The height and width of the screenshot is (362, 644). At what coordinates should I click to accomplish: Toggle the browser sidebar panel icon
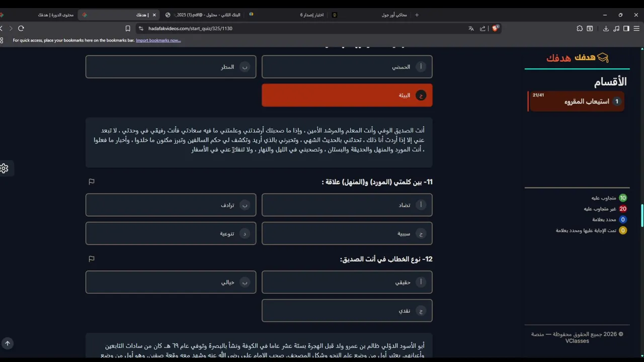click(626, 29)
